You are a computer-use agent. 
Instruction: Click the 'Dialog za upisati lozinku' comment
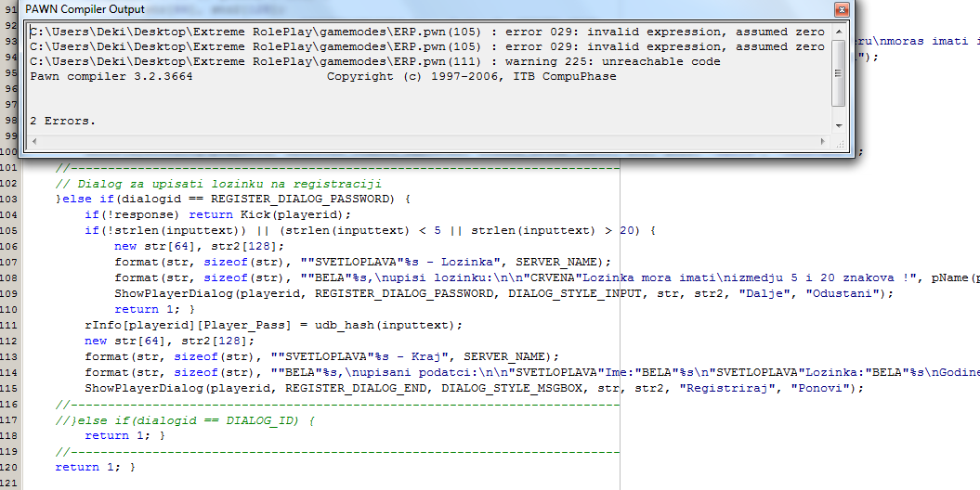[x=218, y=184]
